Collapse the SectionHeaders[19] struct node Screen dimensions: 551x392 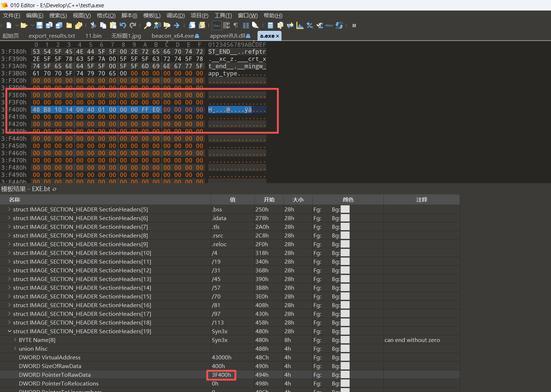[x=9, y=331]
